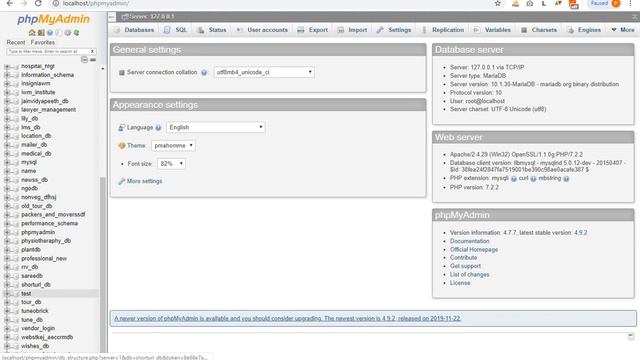Viewport: 640px width, 360px height.
Task: Reload navigation panel green refresh icon
Action: 76,33
